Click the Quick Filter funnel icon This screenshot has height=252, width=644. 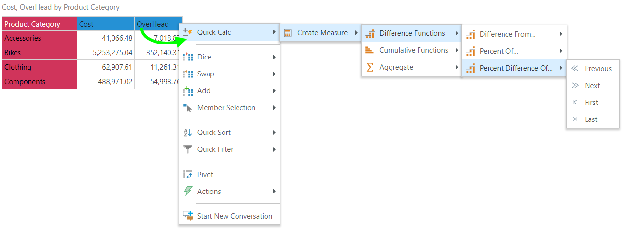coord(188,149)
